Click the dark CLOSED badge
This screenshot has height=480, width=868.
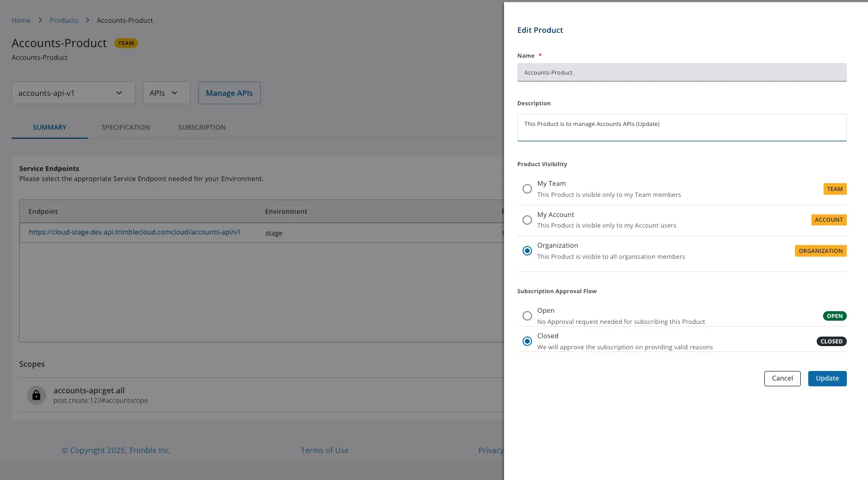[x=832, y=341]
